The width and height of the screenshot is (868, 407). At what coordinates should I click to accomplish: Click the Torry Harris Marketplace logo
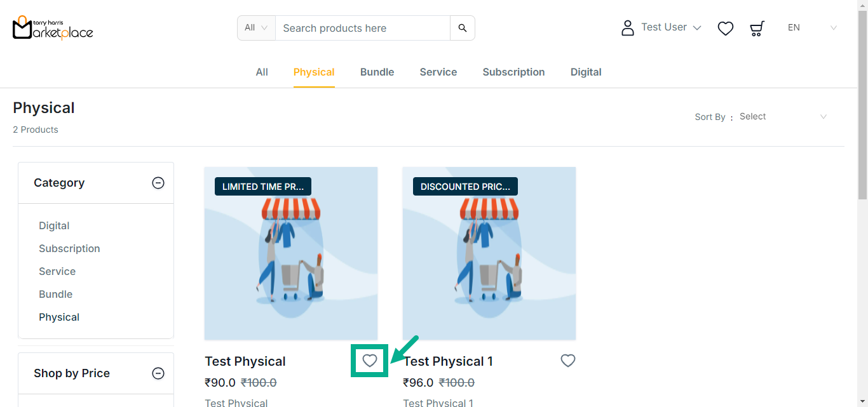[x=53, y=28]
